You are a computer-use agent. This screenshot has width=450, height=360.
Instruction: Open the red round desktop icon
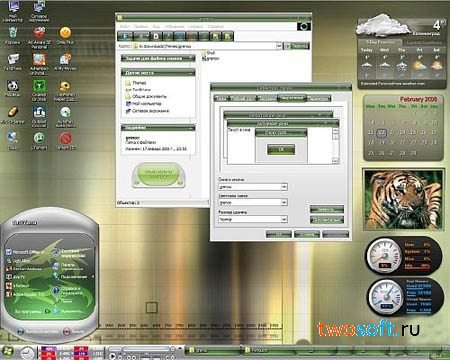tap(65, 140)
